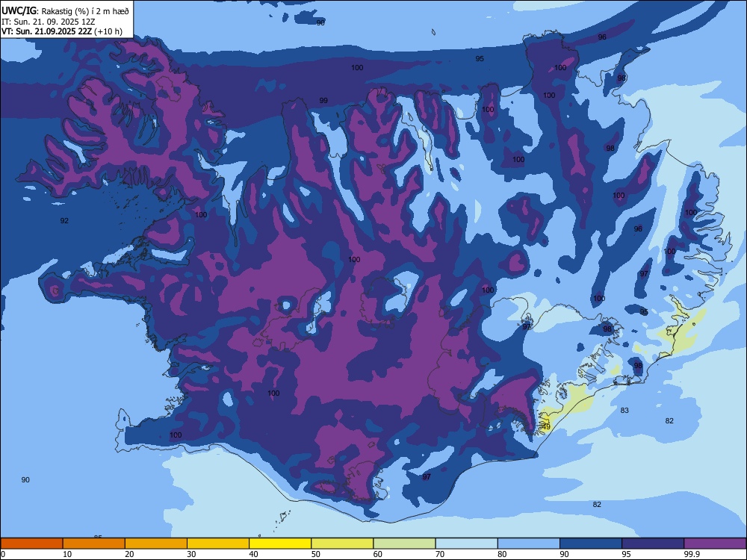Click the 95–99.9 dark indigo legend swatch
The height and width of the screenshot is (560, 747).
tap(653, 544)
